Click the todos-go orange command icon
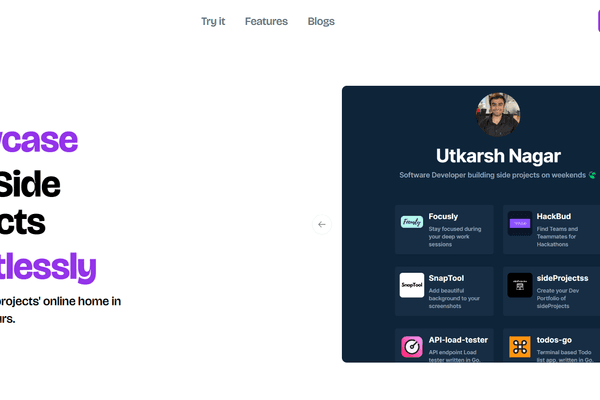600x400 pixels. [520, 347]
